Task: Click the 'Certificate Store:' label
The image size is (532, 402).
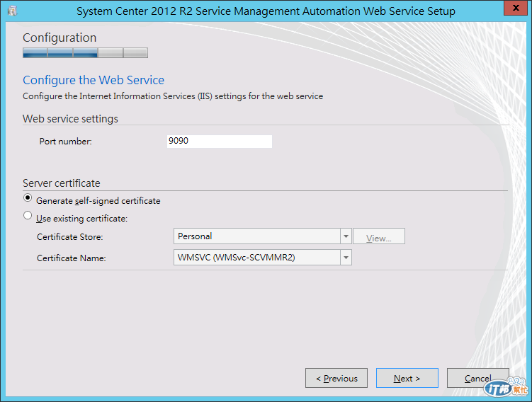Action: pos(70,236)
